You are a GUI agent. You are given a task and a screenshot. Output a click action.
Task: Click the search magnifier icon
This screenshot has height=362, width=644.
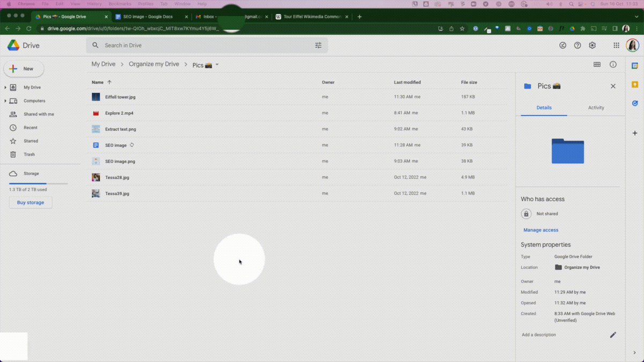point(96,46)
